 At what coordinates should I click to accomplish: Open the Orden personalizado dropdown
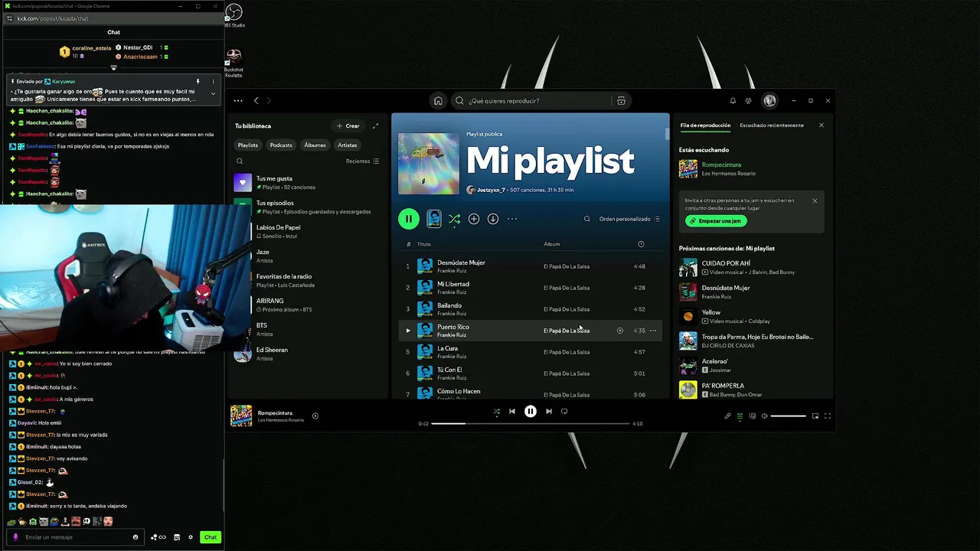(x=629, y=219)
